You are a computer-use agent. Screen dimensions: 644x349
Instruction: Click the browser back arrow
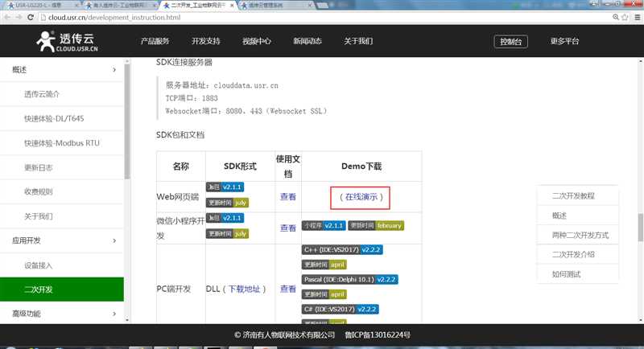[x=7, y=17]
